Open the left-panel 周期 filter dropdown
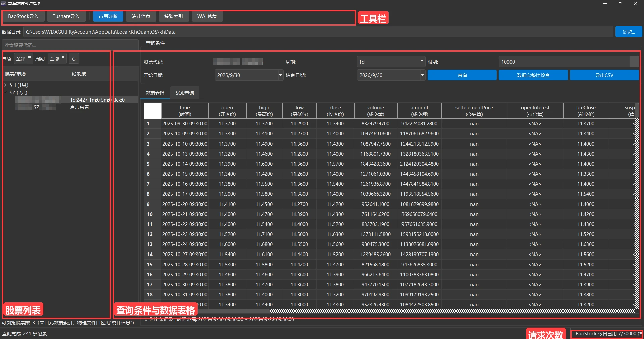Viewport: 644px width, 339px height. tap(57, 59)
